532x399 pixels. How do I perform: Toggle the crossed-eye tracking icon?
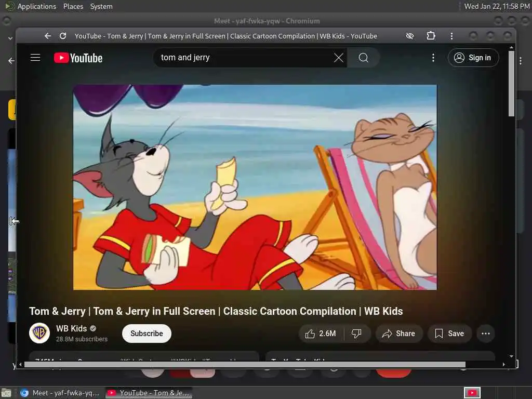click(x=410, y=36)
